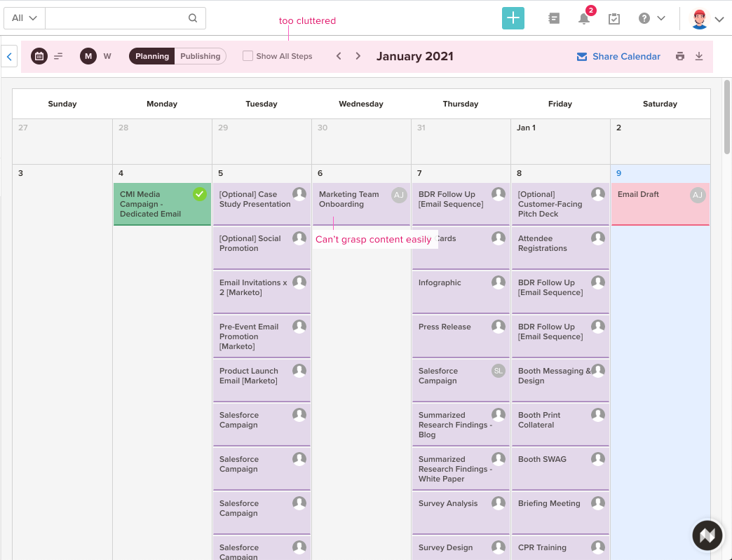Click the avatar on Briefing Meeting

pos(598,503)
